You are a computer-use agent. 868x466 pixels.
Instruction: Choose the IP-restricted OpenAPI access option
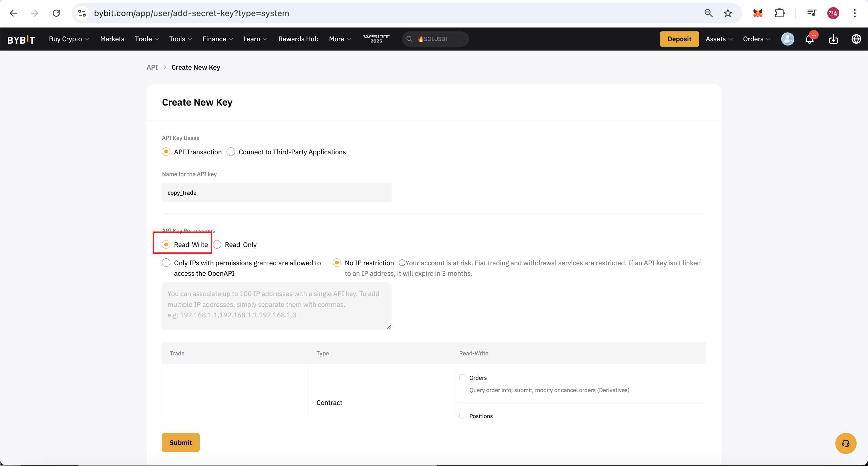166,263
